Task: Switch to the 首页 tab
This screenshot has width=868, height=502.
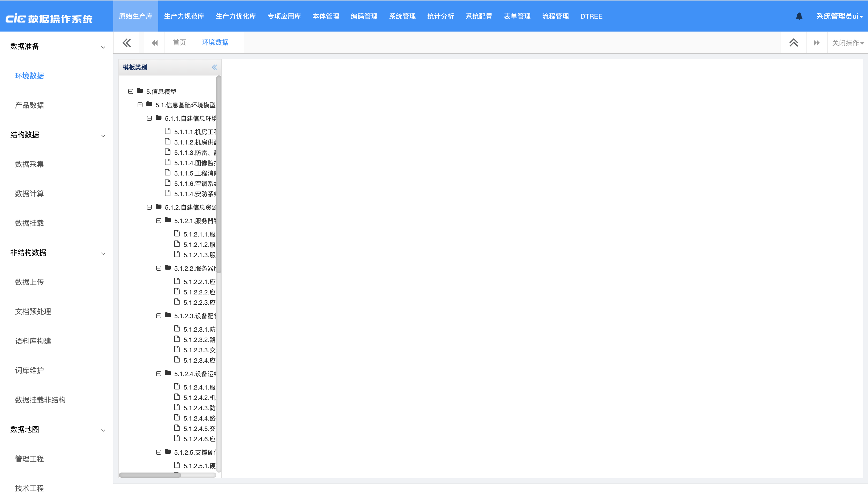Action: click(x=179, y=42)
